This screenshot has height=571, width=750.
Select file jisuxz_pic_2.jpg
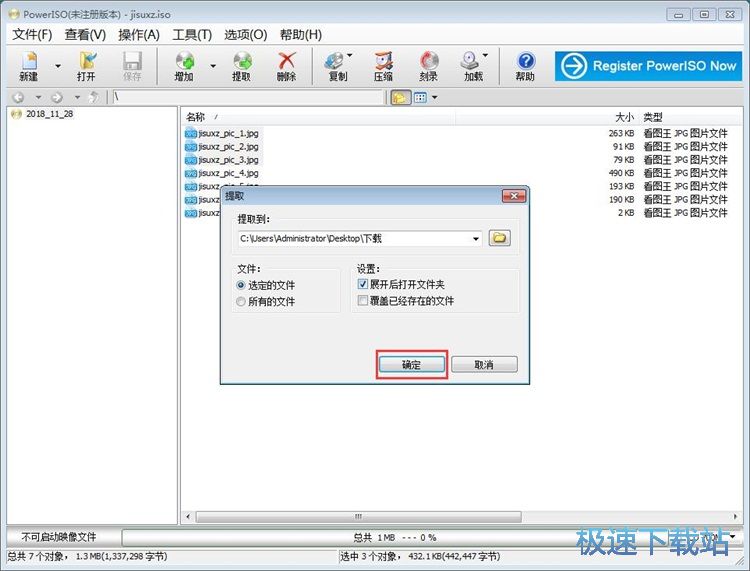click(x=229, y=147)
